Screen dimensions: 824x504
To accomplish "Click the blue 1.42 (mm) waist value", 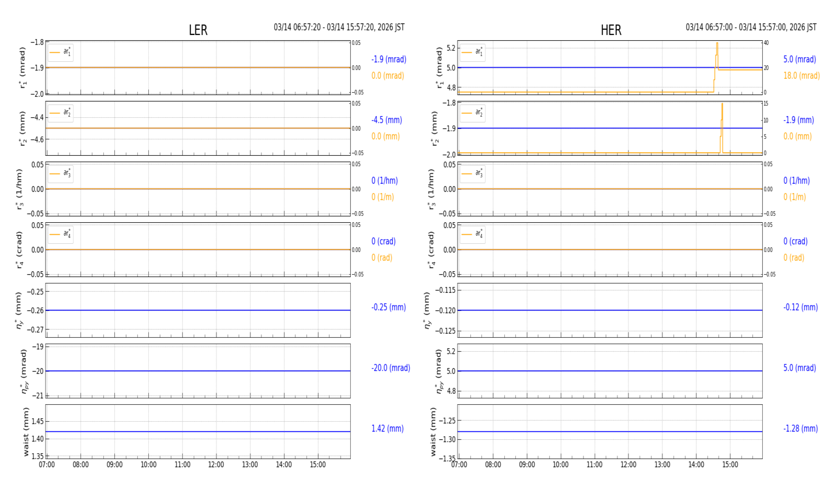I will coord(387,429).
